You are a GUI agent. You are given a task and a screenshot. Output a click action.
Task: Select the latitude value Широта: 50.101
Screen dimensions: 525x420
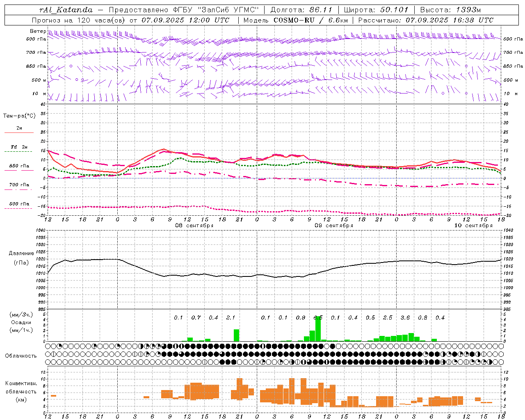click(376, 10)
